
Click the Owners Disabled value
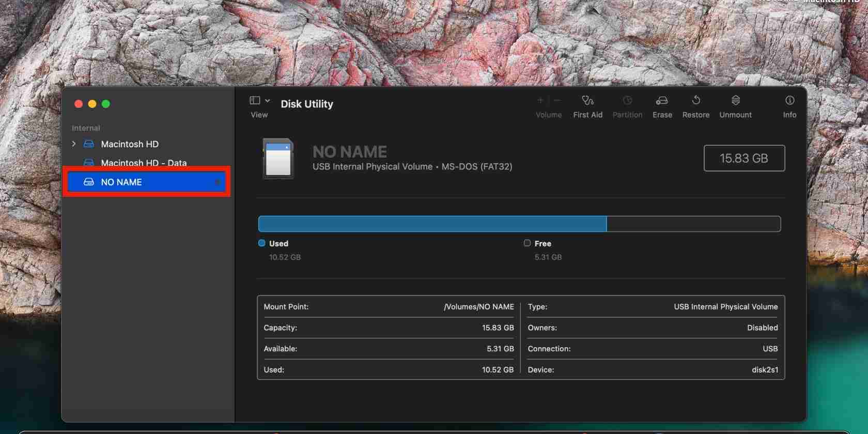[762, 328]
